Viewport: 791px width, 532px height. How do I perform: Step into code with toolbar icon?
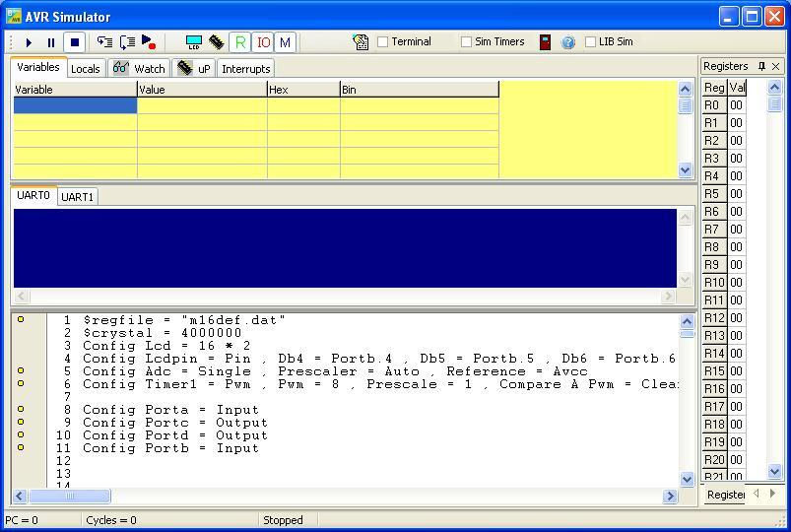click(x=104, y=42)
